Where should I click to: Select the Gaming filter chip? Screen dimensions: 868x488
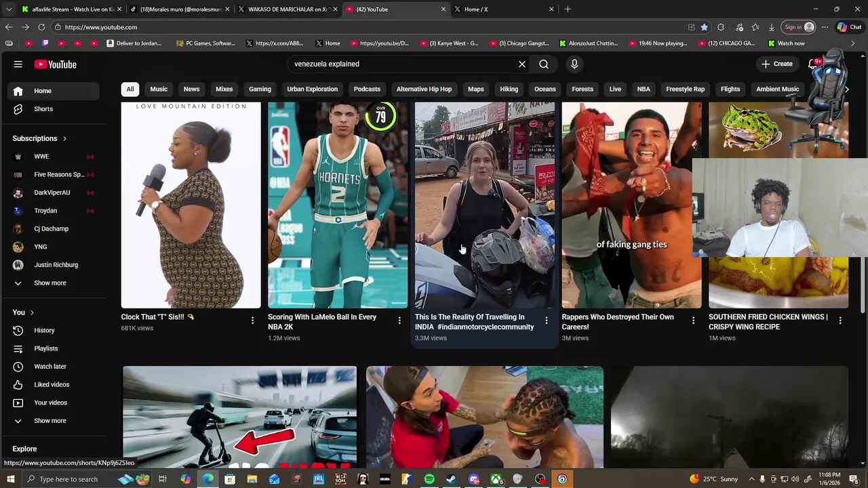coord(260,89)
